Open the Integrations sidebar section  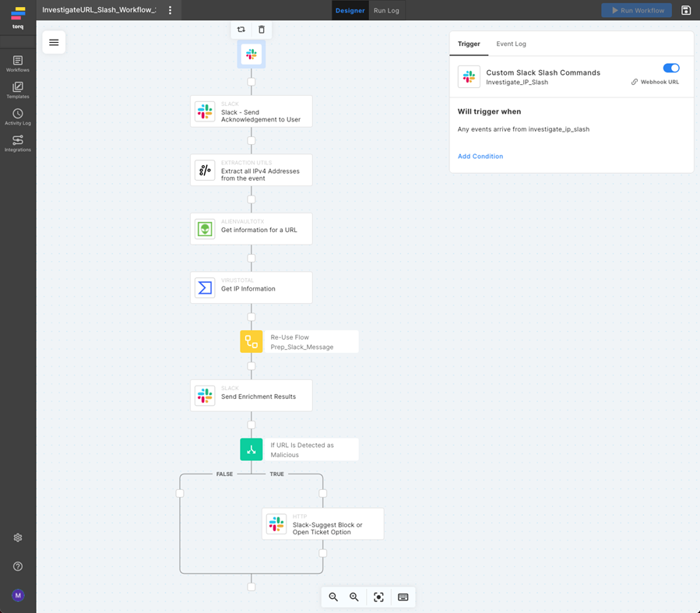click(18, 144)
